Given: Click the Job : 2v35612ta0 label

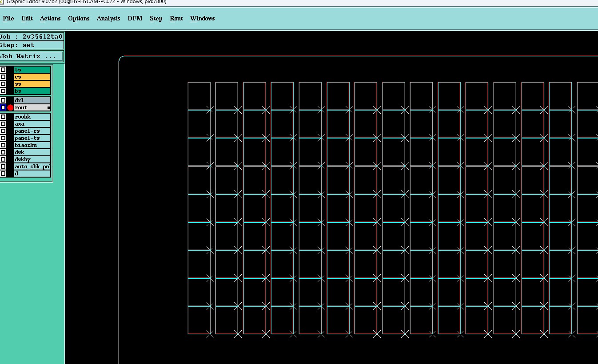Looking at the screenshot, I should click(x=32, y=37).
